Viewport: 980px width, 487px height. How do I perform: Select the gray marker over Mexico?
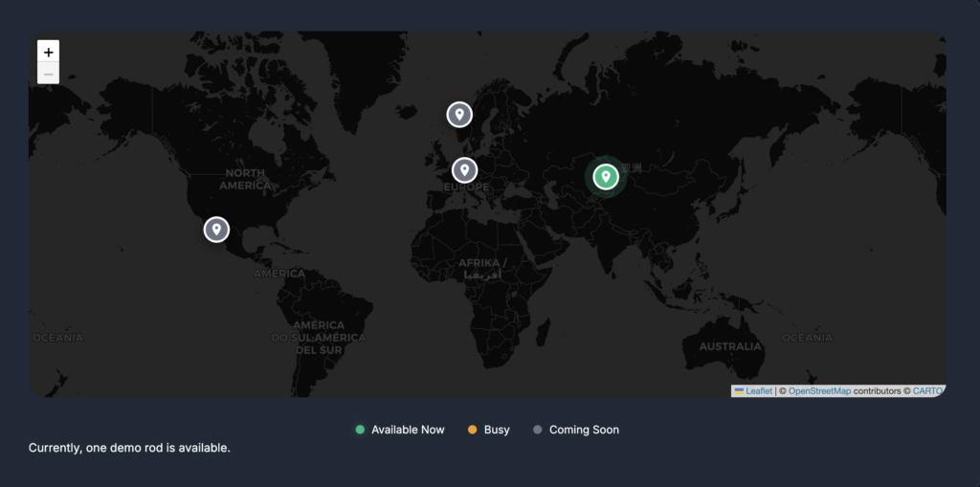coord(216,230)
